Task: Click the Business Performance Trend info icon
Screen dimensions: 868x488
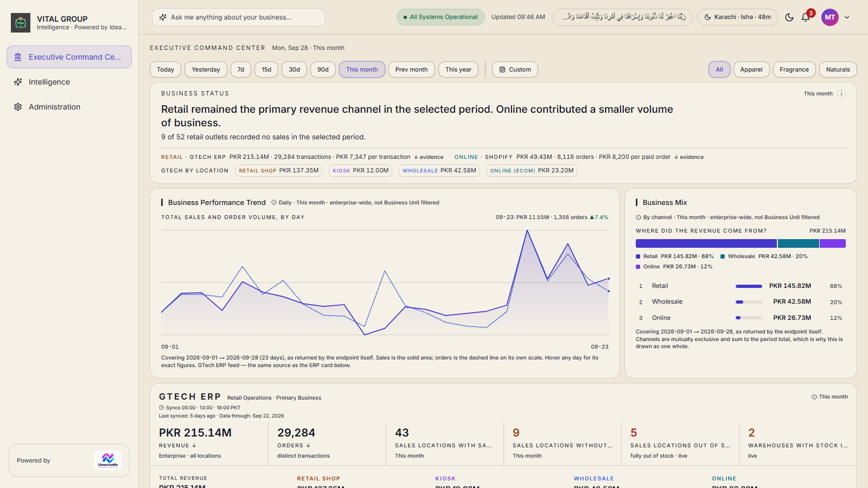Action: click(x=274, y=203)
